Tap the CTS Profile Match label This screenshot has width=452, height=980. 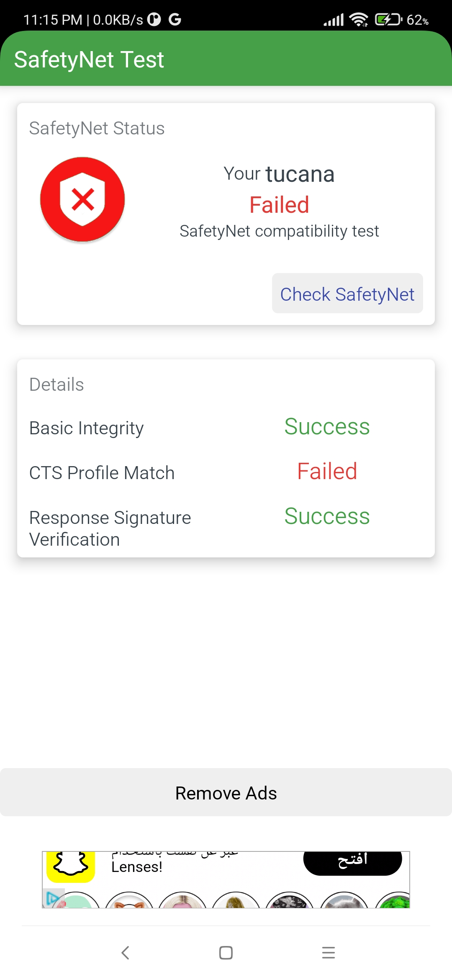pyautogui.click(x=102, y=473)
